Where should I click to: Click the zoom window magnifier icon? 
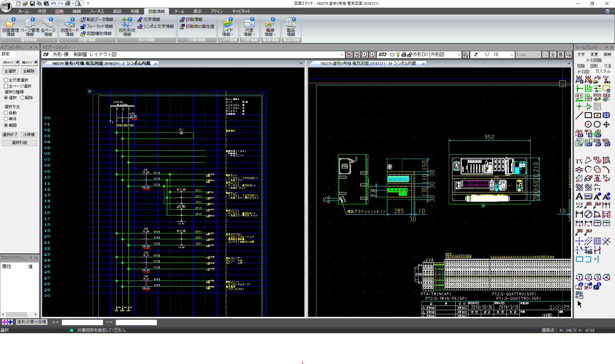point(568,55)
